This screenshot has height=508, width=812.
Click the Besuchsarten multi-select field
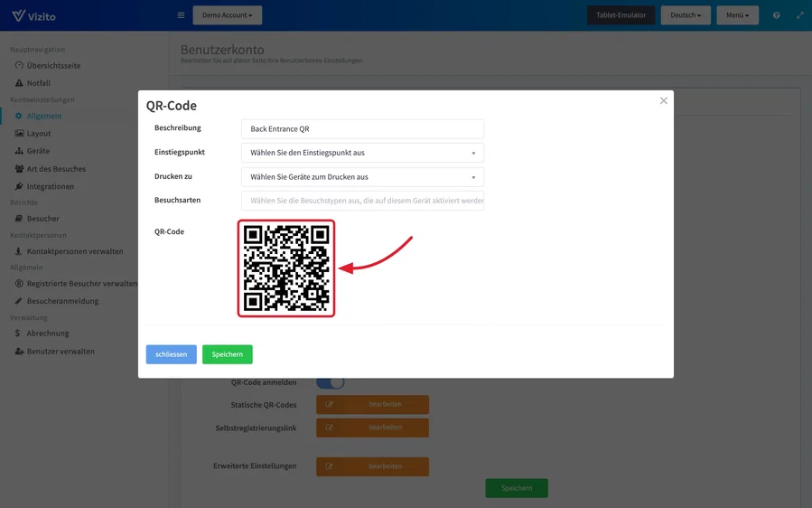362,201
